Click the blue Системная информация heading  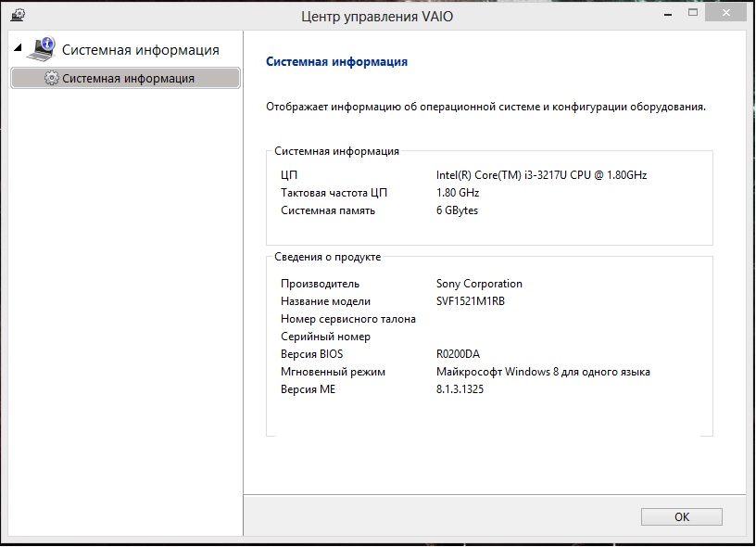pos(336,62)
